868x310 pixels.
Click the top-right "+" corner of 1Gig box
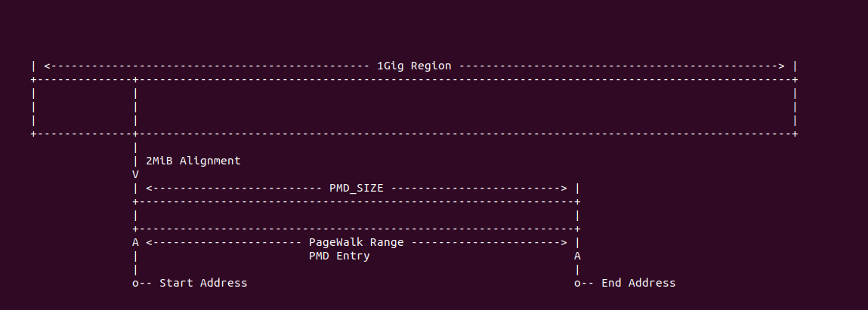(795, 79)
